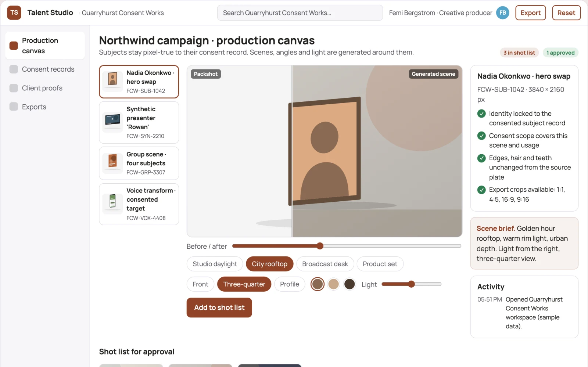Click the Identity locked check icon
The width and height of the screenshot is (588, 367).
tap(481, 114)
